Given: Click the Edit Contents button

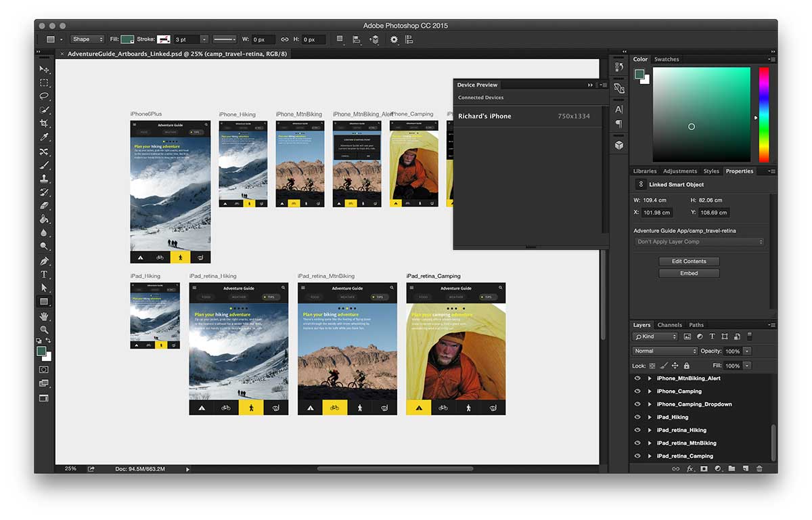Looking at the screenshot, I should point(689,261).
